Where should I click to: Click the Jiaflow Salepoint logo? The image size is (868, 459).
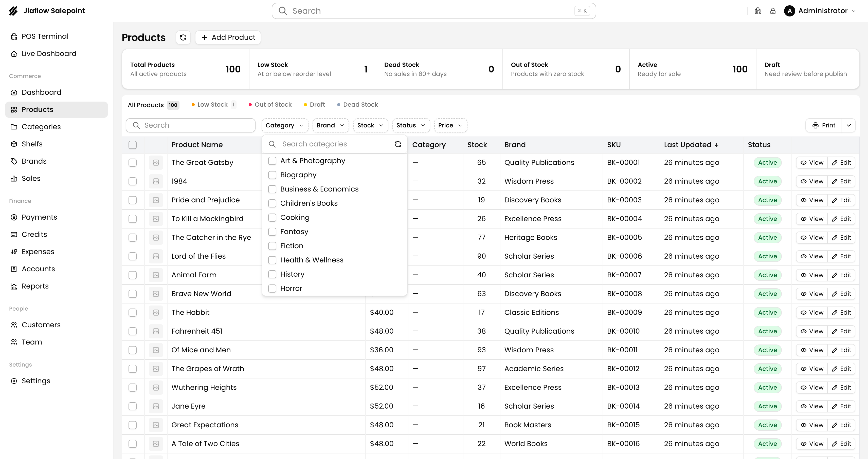coord(13,11)
